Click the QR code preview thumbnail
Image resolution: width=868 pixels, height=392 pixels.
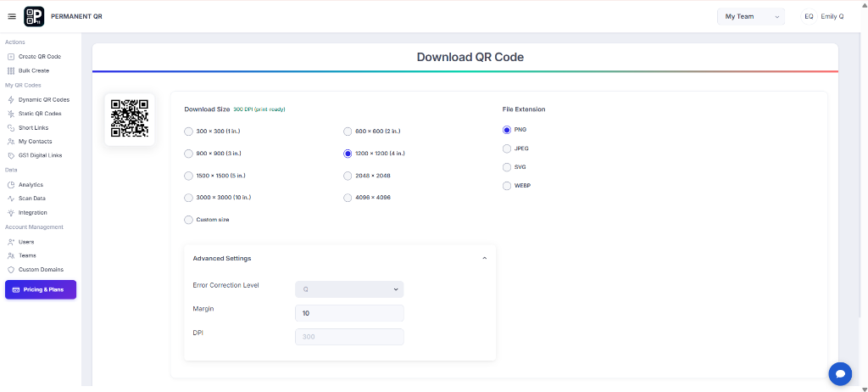(130, 119)
